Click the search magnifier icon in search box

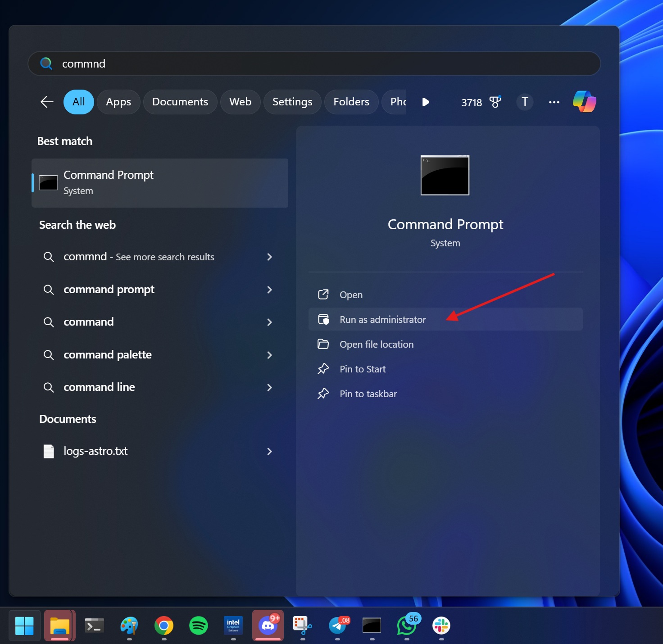click(46, 63)
